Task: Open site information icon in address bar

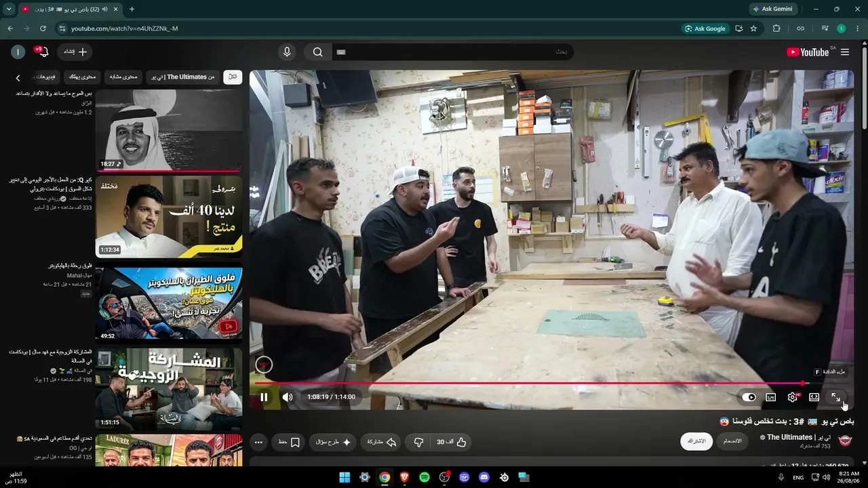Action: click(x=62, y=28)
